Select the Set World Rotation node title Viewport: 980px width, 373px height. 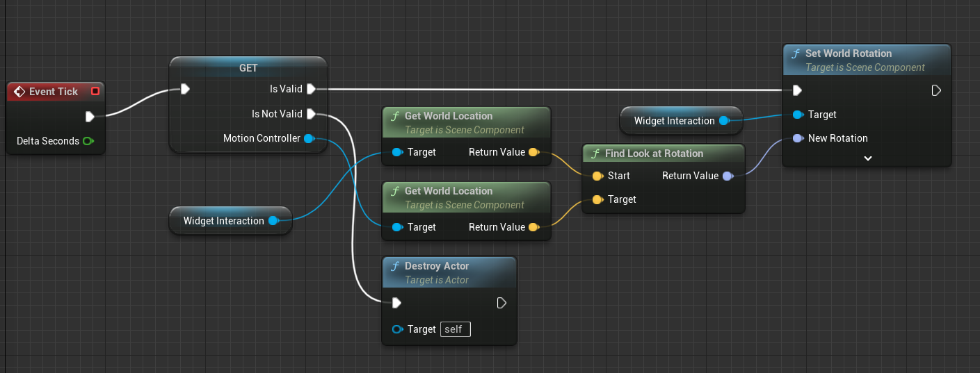(849, 53)
